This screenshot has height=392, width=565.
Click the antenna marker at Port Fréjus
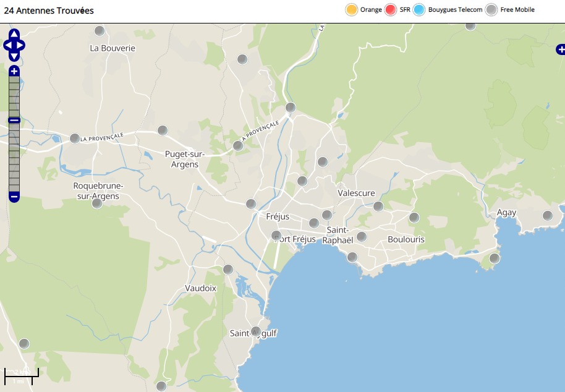coord(276,236)
